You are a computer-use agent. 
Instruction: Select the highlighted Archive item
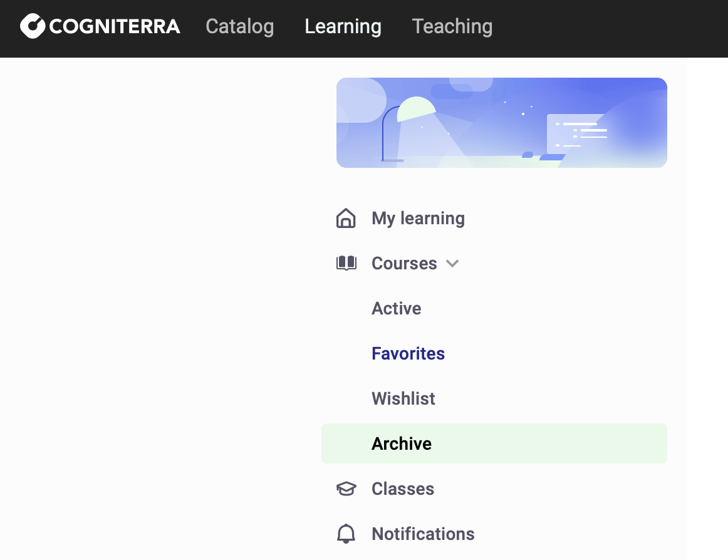pyautogui.click(x=402, y=443)
